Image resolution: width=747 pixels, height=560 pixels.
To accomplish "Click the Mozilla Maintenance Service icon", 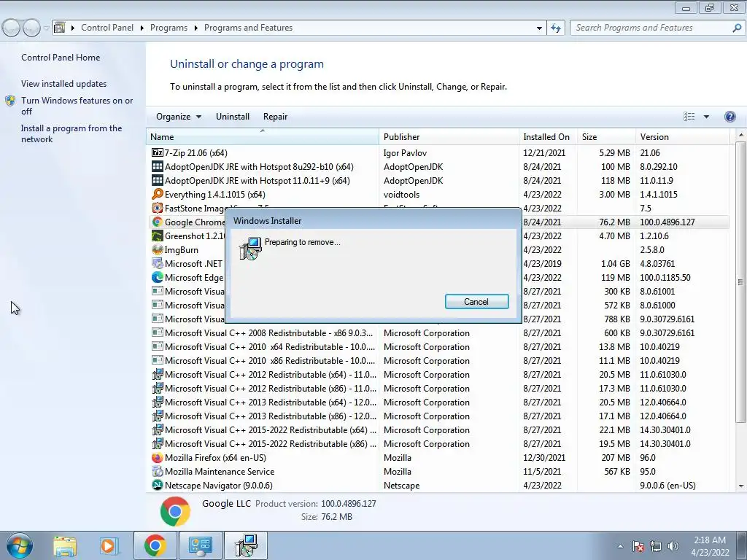I will tap(158, 472).
